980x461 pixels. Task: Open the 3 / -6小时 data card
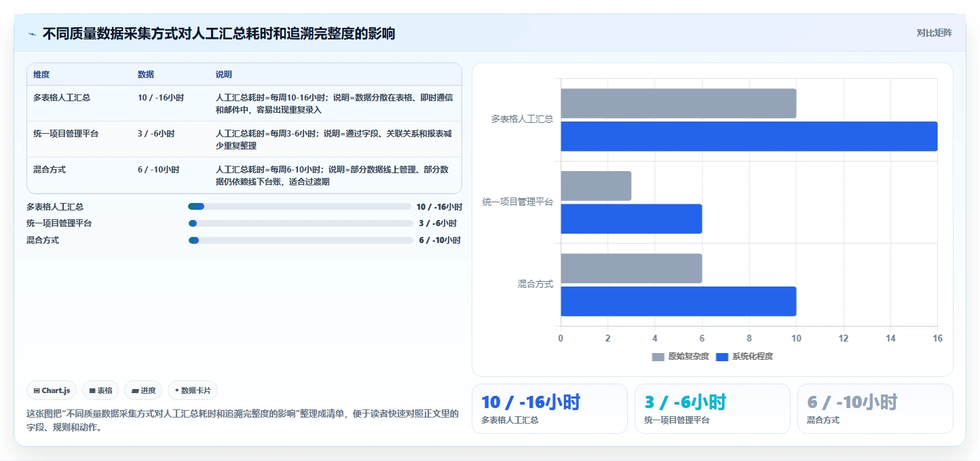pyautogui.click(x=713, y=409)
